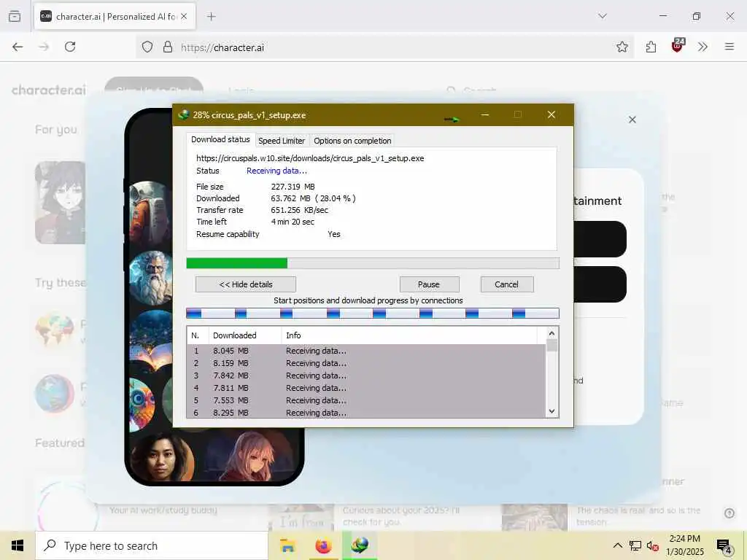This screenshot has width=747, height=560.
Task: Click the site padlock security icon
Action: click(168, 47)
